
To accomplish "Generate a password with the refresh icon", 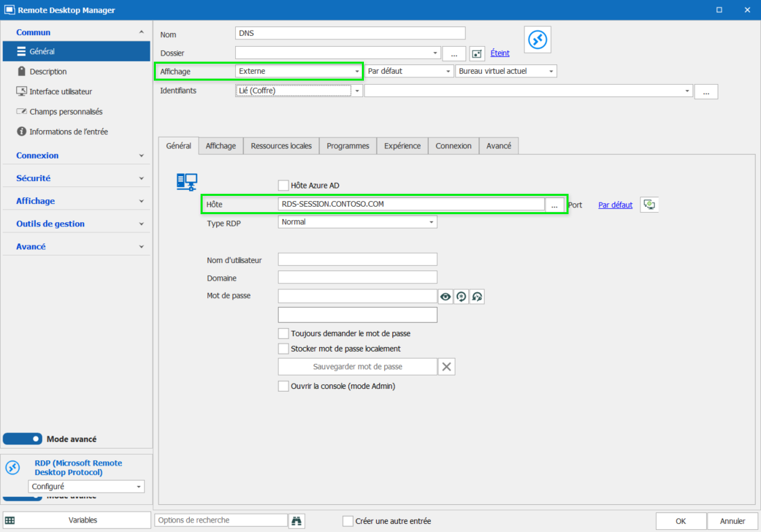I will coord(461,296).
